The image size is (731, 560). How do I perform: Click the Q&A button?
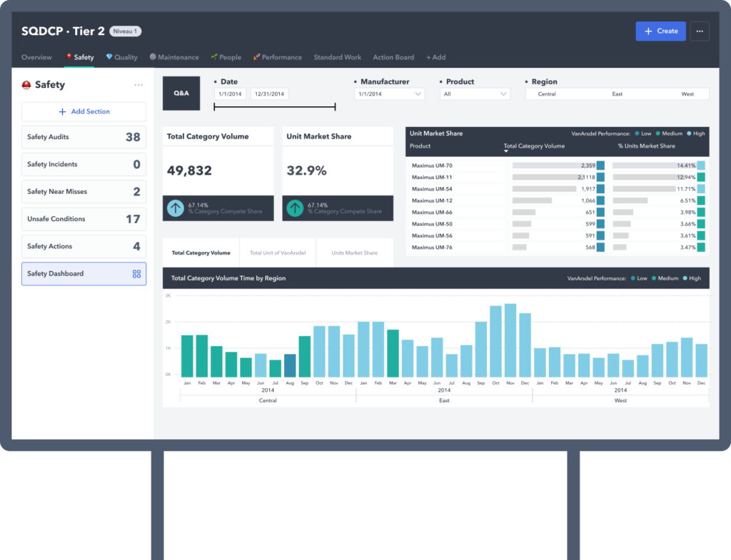(x=181, y=93)
